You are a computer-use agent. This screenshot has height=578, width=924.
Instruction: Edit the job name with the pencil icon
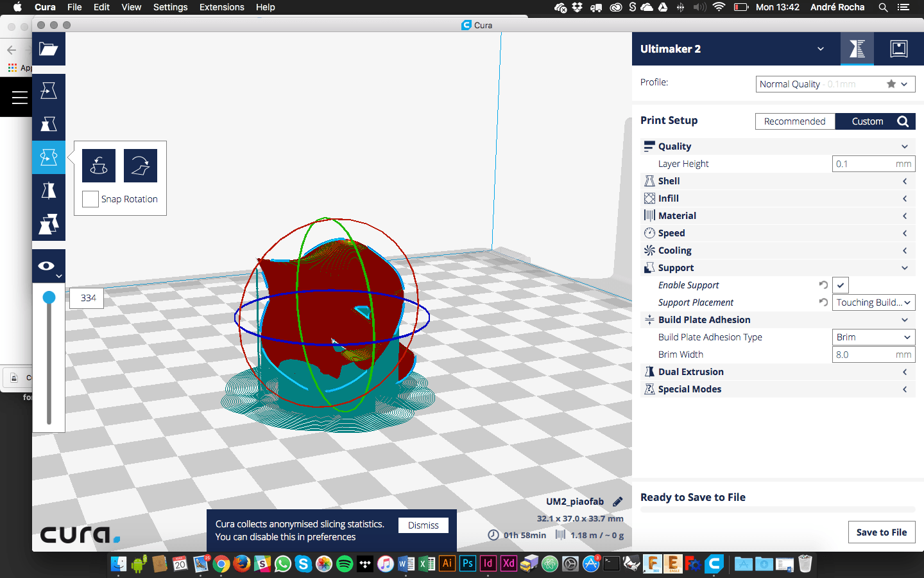point(618,502)
